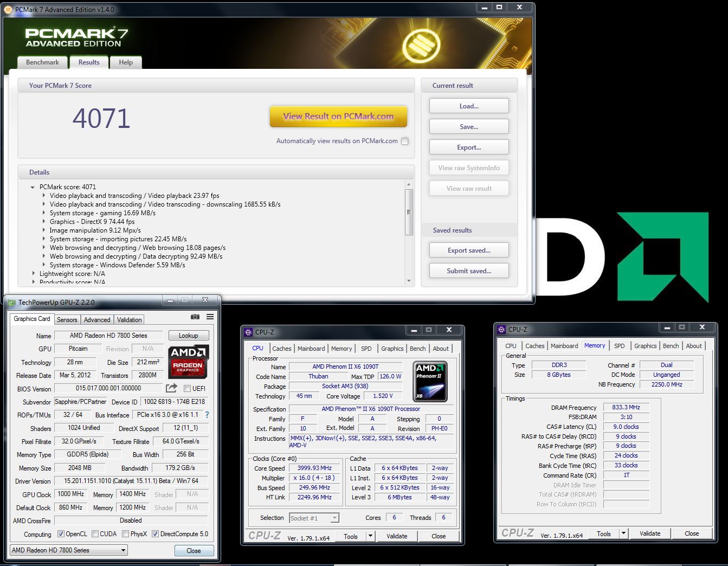
Task: Open the GPU selection dropdown in GPU-Z
Action: pos(123,550)
